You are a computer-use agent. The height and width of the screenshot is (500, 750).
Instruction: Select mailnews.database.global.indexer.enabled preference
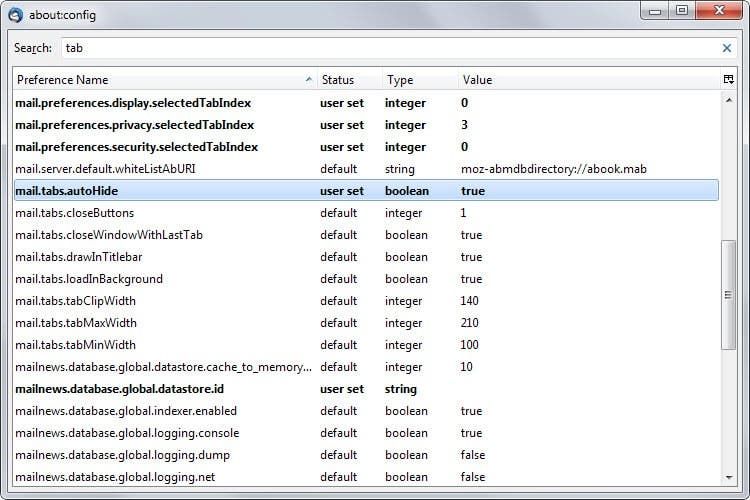tap(366, 411)
